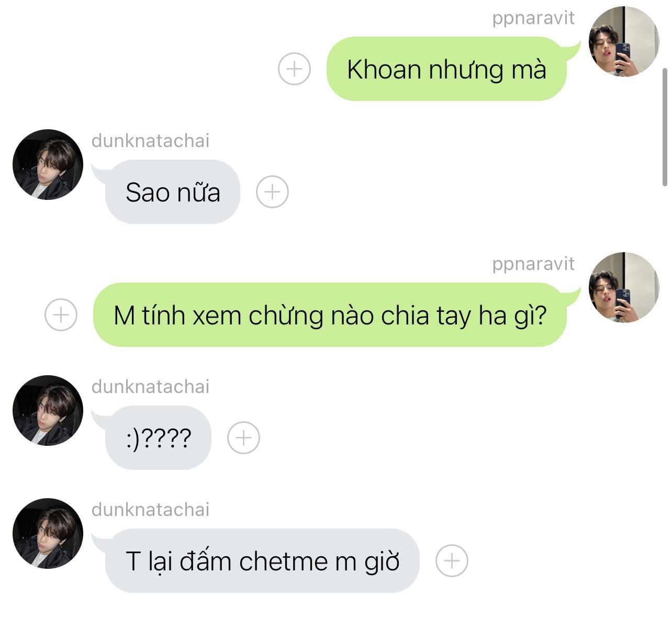Open dunknatachai username above "Sao nữa"
This screenshot has height=618, width=672.
[x=151, y=141]
